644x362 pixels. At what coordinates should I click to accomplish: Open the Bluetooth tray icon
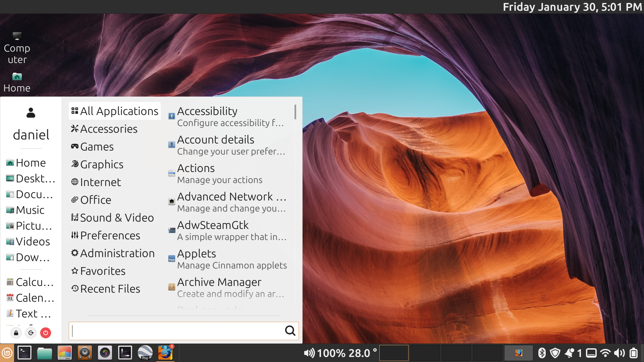click(542, 353)
